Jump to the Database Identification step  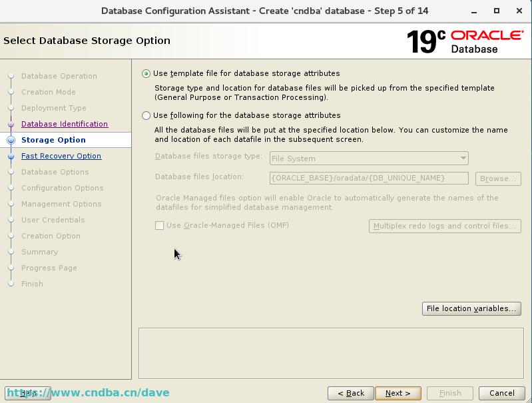[65, 124]
